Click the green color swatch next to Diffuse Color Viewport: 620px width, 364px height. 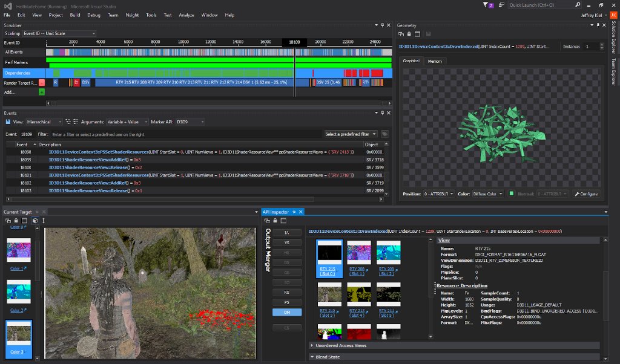(x=511, y=193)
